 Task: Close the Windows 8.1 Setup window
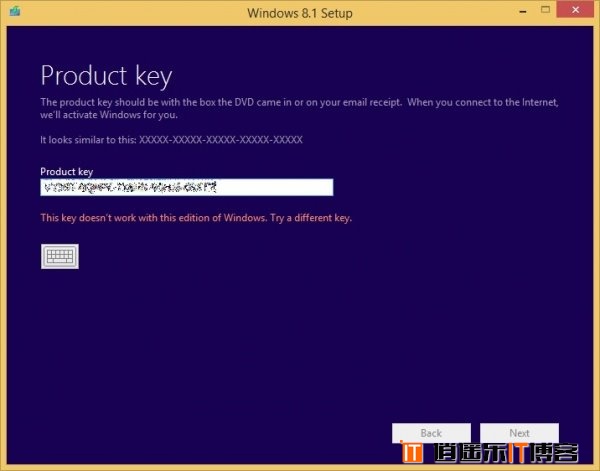click(575, 10)
